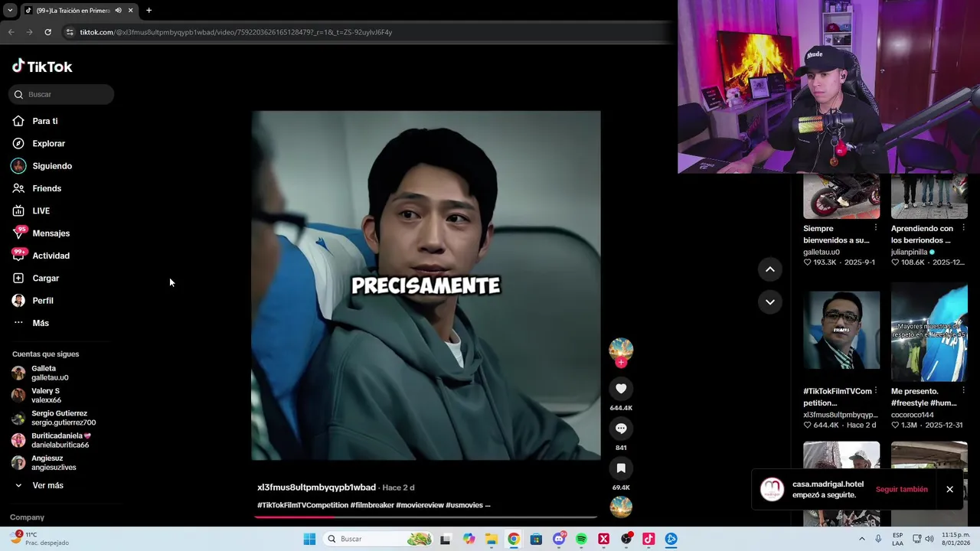Save the video with the bookmark icon
The width and height of the screenshot is (980, 551).
(621, 468)
